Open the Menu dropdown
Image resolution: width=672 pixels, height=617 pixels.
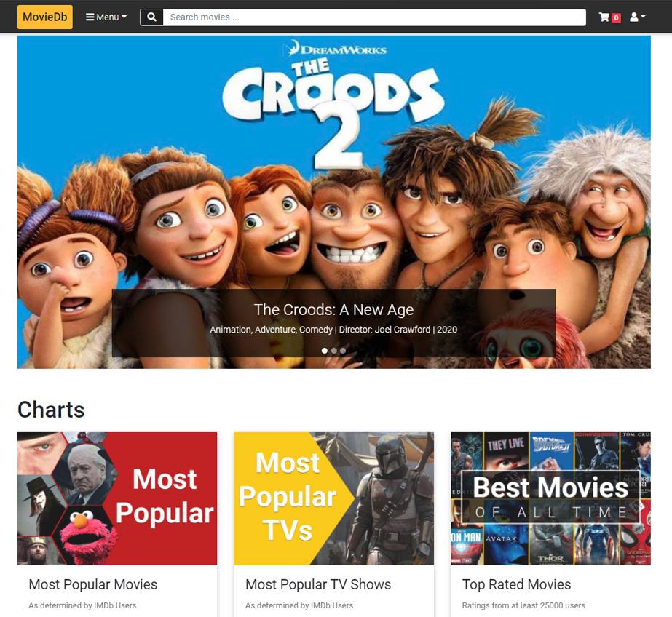106,17
